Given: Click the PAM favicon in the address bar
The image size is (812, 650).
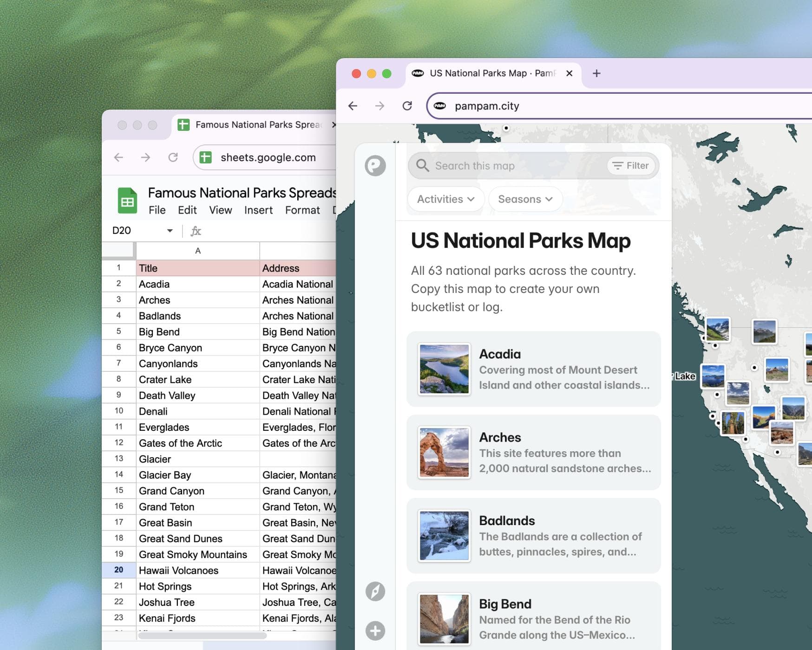Looking at the screenshot, I should pos(440,106).
